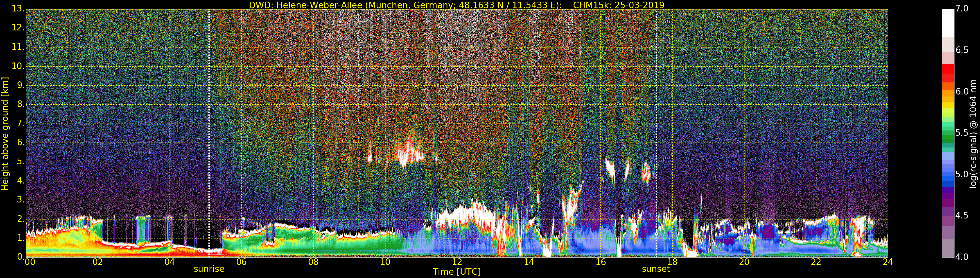Click the x-axis tick label 06
The width and height of the screenshot is (980, 278).
tap(241, 262)
